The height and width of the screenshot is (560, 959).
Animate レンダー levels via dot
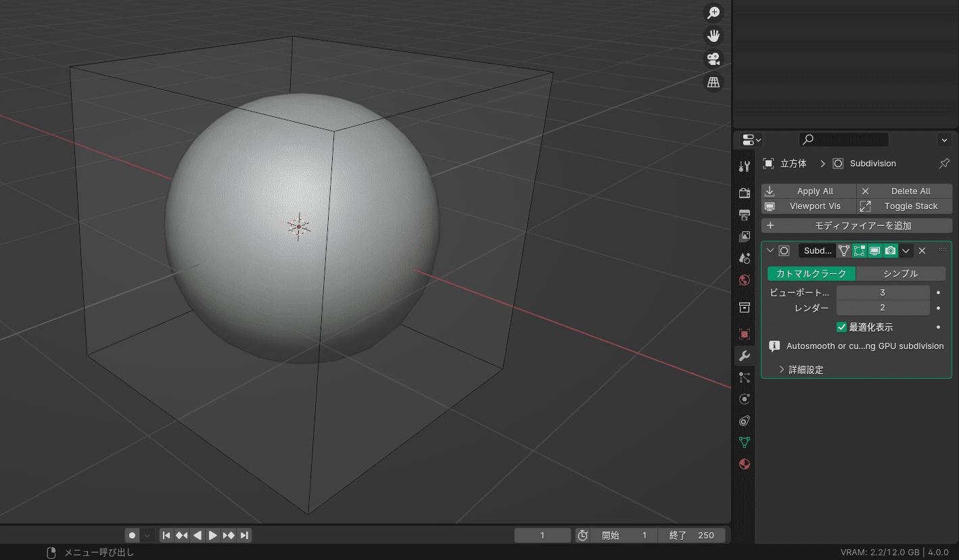938,308
